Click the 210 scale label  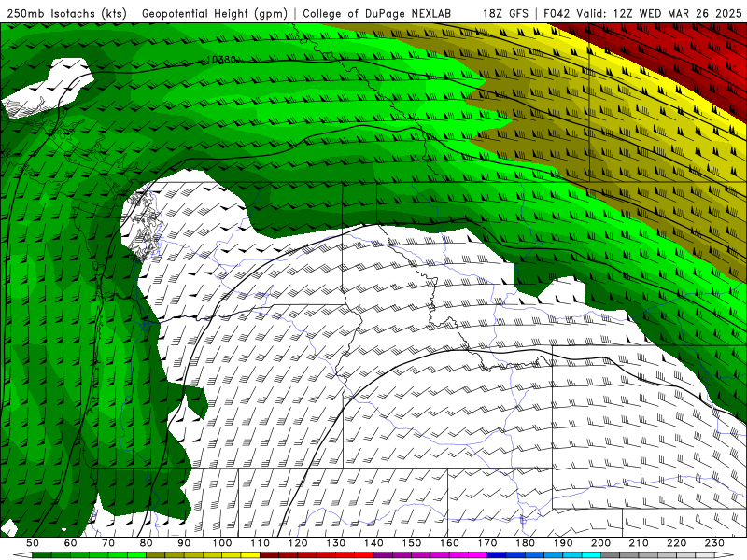[x=639, y=543]
